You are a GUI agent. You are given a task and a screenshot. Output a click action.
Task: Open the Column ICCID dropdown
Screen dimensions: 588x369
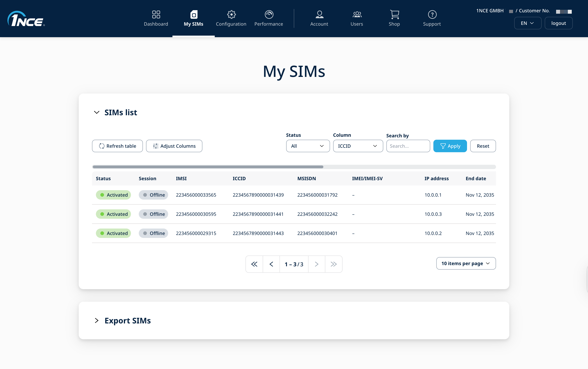[x=358, y=146]
